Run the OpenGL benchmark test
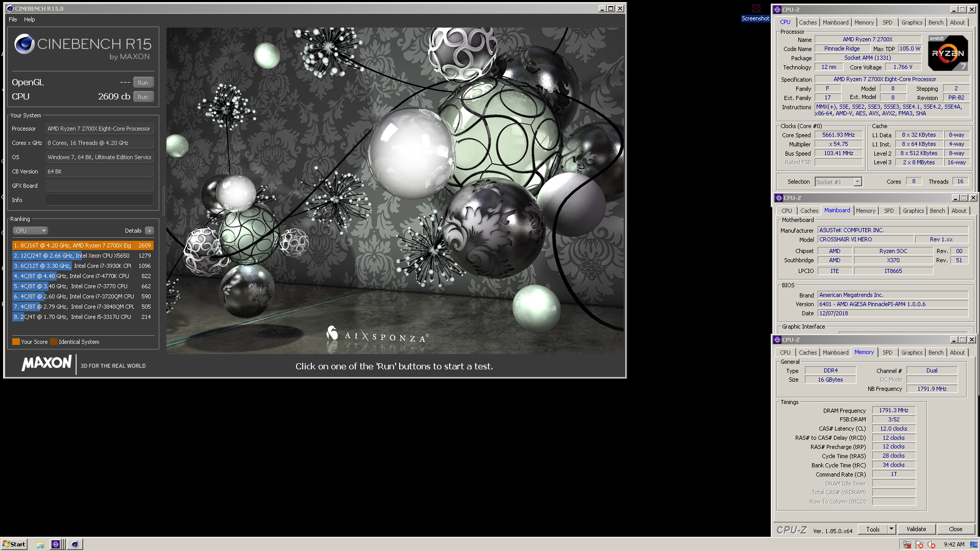The width and height of the screenshot is (980, 551). click(x=143, y=83)
